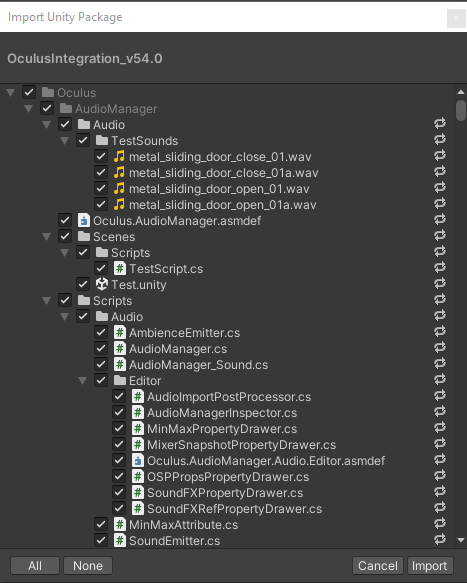
Task: Click the scrollbar down arrow
Action: 461,540
